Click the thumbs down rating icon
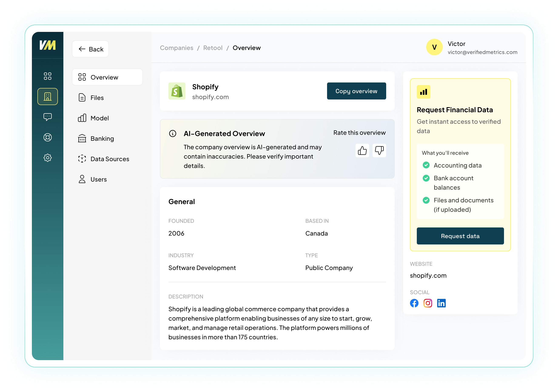558x392 pixels. click(379, 151)
